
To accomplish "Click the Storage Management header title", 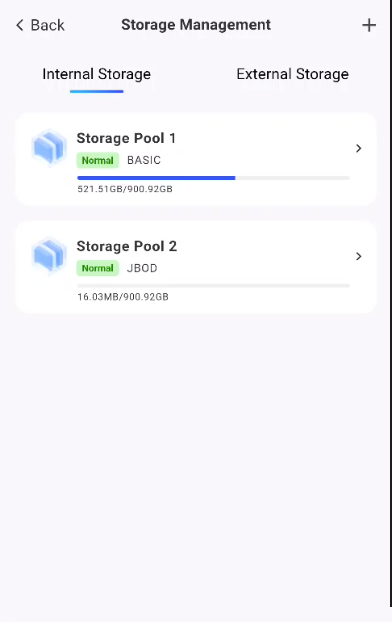I will [196, 25].
